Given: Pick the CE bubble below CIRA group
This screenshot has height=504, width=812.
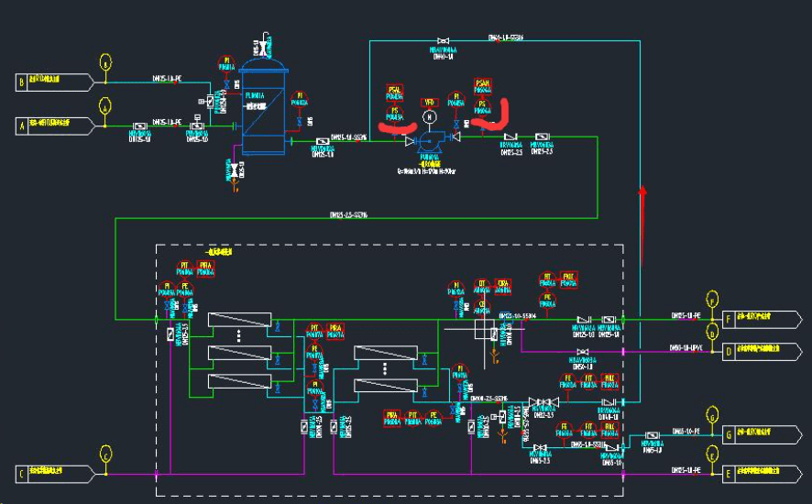Looking at the screenshot, I should [x=482, y=308].
